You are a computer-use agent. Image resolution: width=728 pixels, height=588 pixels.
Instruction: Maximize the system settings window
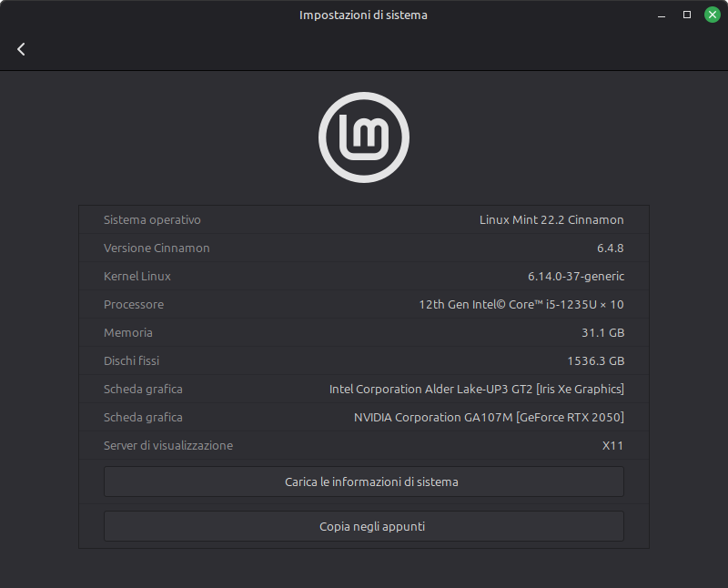pos(687,15)
